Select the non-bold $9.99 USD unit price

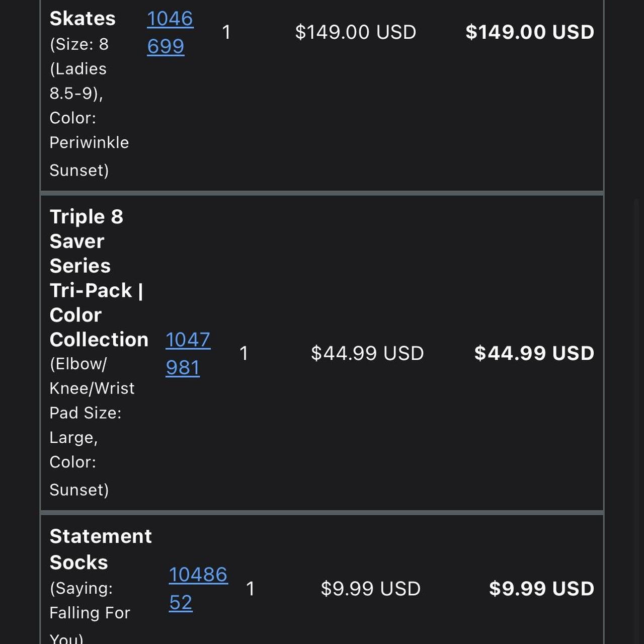pos(370,589)
